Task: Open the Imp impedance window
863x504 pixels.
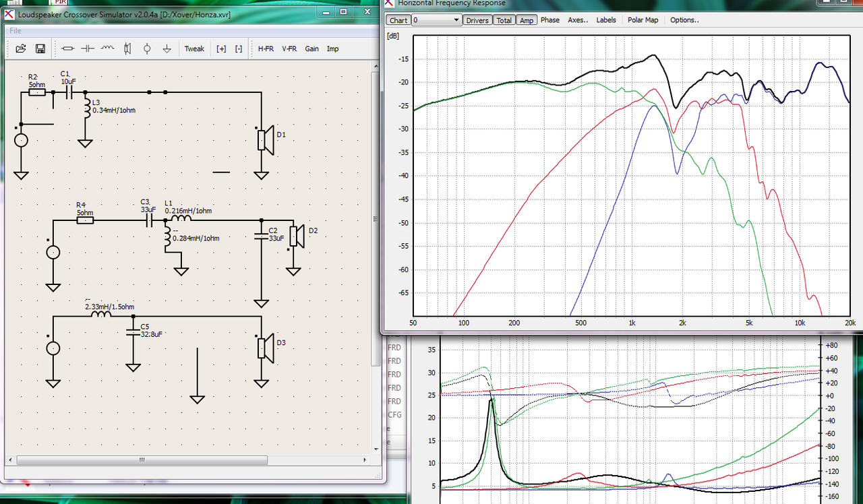Action: click(333, 49)
